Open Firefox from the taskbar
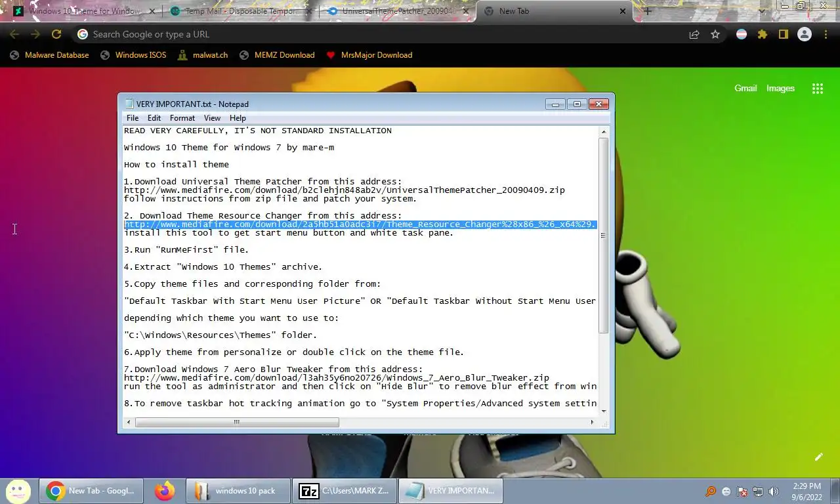 pyautogui.click(x=165, y=490)
